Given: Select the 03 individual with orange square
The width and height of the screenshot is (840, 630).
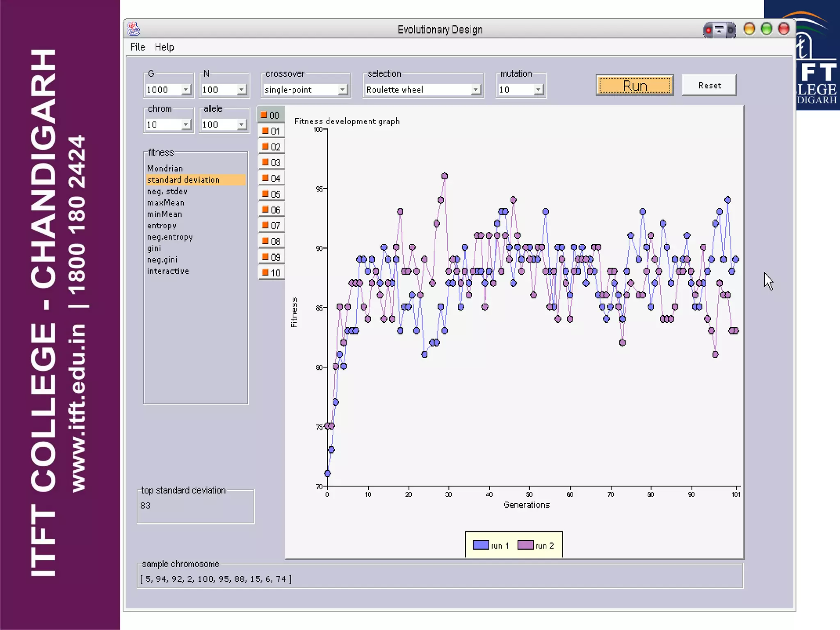Looking at the screenshot, I should coord(271,163).
